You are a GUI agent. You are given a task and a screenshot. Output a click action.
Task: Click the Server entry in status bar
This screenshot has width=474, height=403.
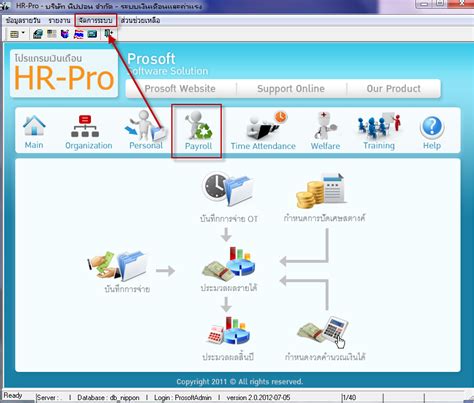point(49,398)
